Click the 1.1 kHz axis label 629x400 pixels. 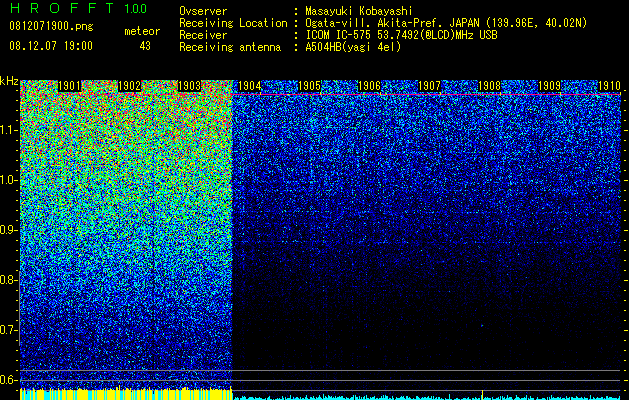click(x=9, y=130)
